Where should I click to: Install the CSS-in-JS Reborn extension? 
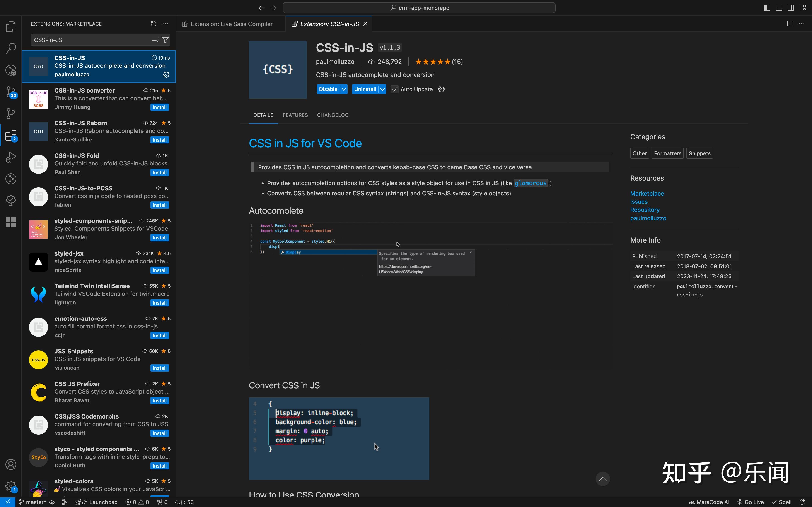[x=159, y=139]
